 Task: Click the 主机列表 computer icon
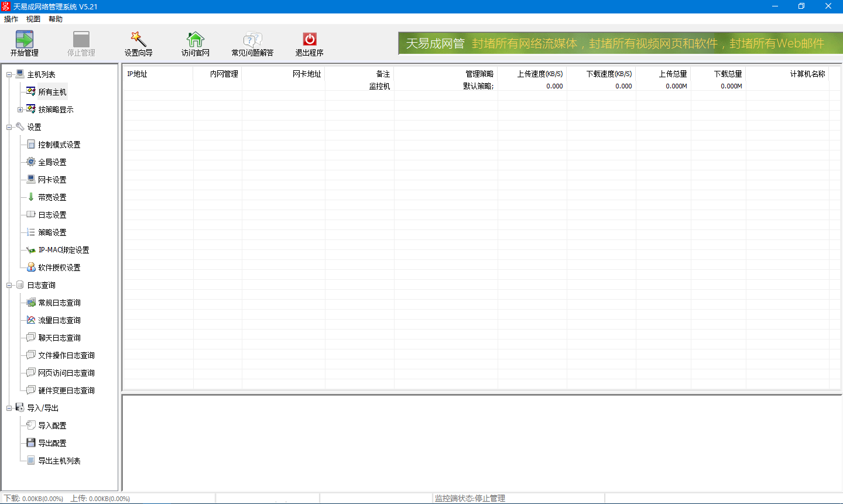(20, 74)
